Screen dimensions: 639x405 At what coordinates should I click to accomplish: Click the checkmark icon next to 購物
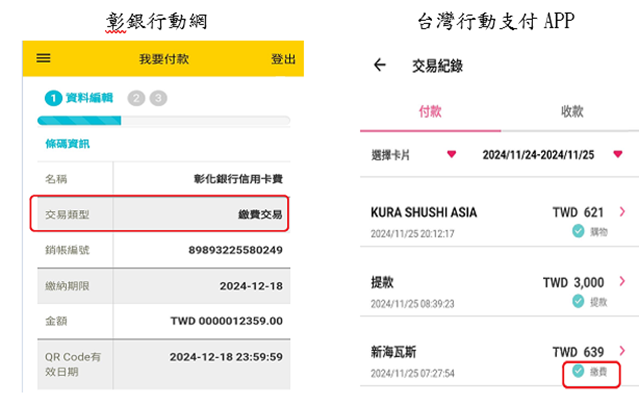point(578,231)
